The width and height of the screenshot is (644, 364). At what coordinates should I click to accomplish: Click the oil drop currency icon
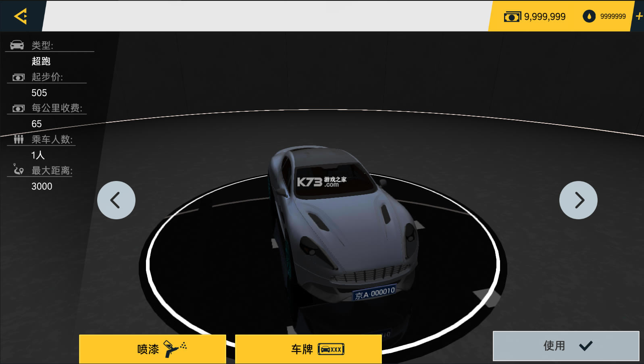(x=589, y=16)
